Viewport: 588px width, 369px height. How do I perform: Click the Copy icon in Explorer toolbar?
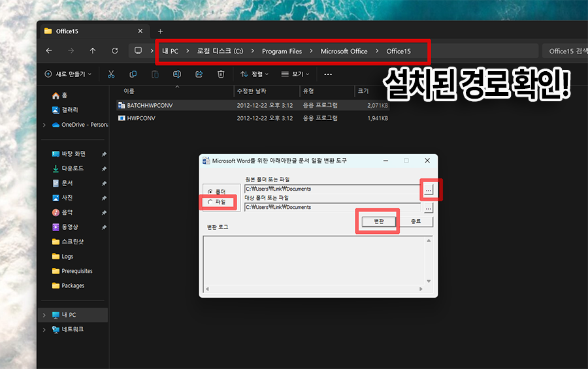[x=133, y=74]
